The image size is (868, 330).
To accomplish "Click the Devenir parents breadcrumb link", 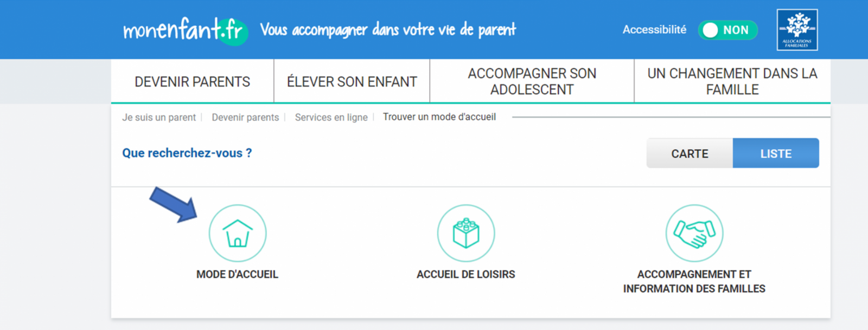I will 245,118.
